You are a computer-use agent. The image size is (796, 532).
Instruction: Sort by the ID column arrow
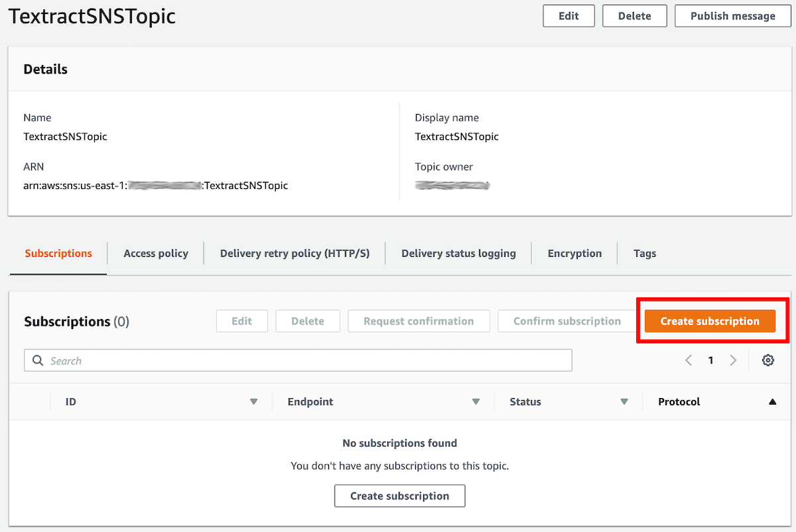[x=253, y=402]
